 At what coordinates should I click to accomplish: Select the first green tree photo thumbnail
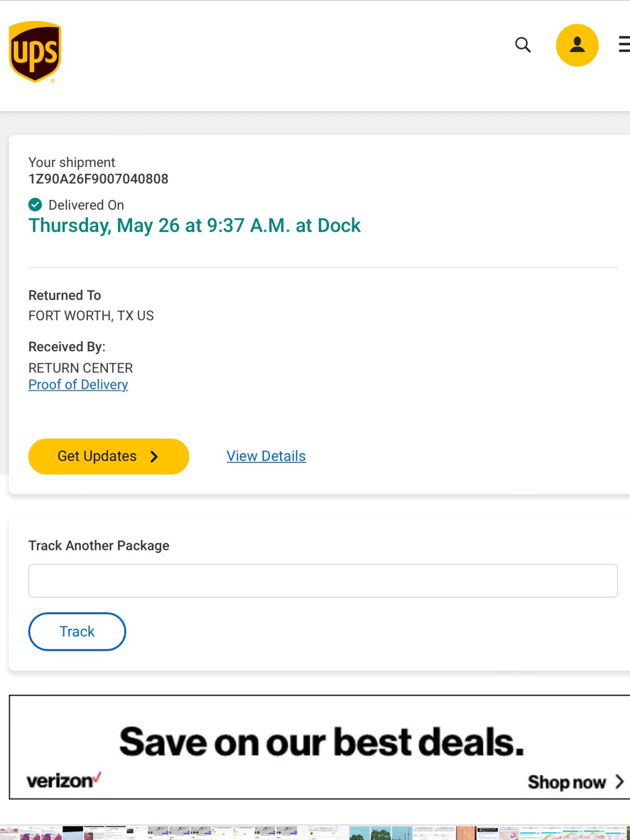[x=360, y=833]
